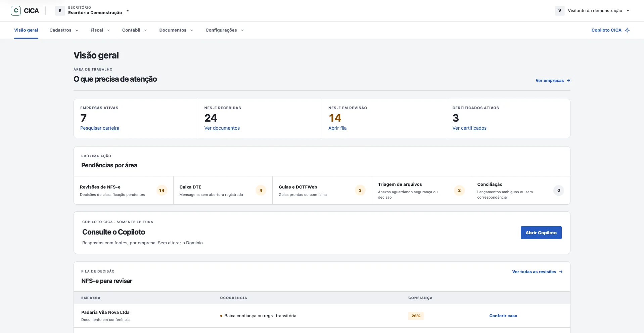The image size is (644, 333).
Task: Open the Triagem de arquivos card
Action: (x=421, y=191)
